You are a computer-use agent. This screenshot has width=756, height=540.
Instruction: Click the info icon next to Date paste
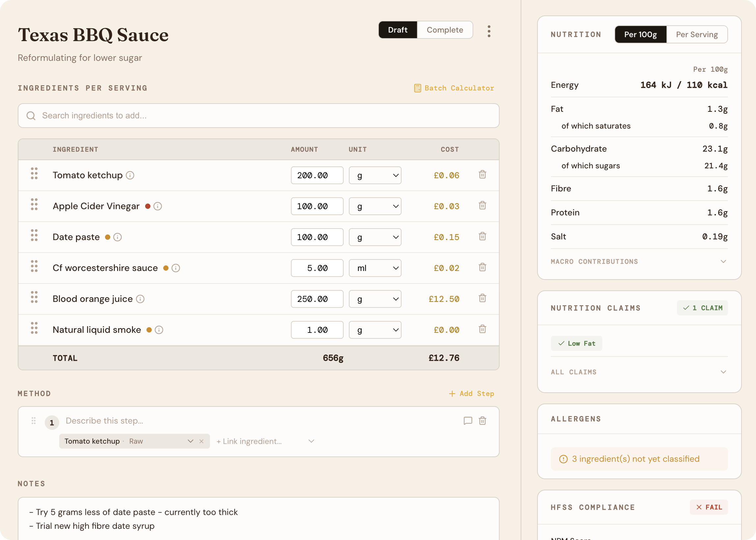(117, 237)
